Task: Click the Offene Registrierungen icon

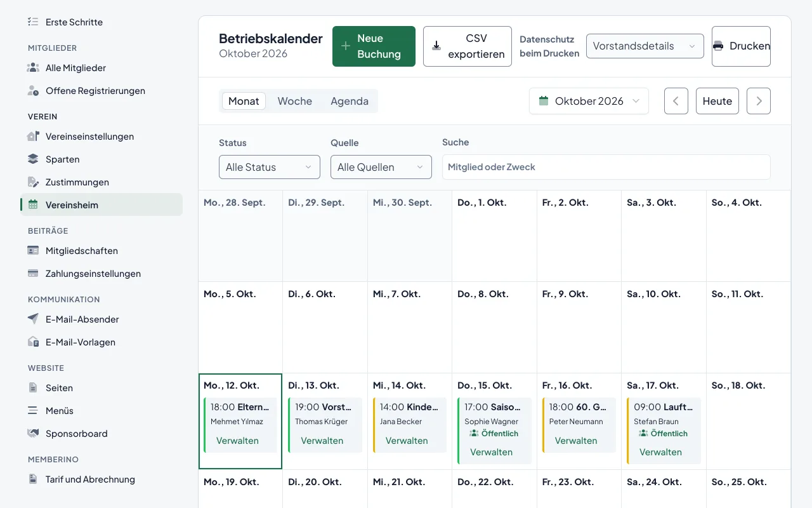Action: (x=33, y=91)
